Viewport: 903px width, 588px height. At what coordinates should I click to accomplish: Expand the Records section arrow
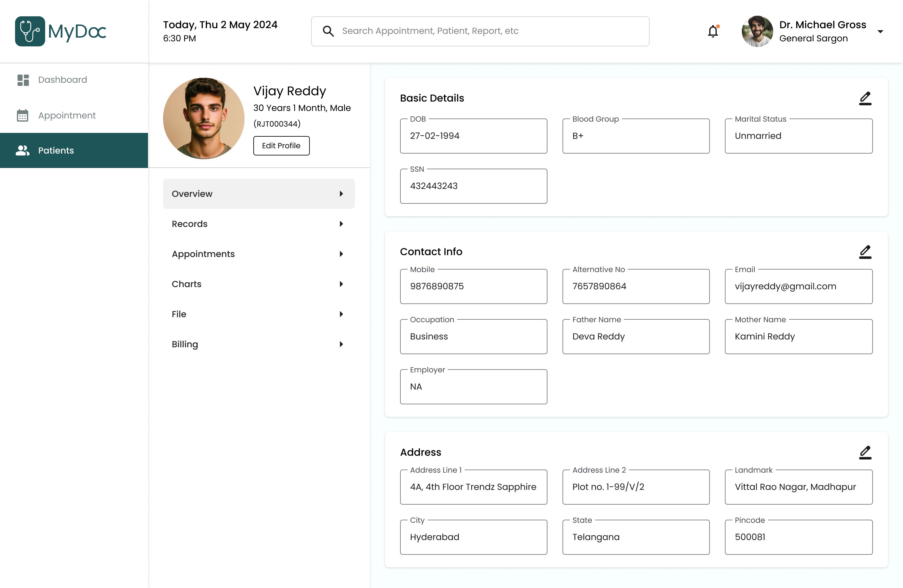pyautogui.click(x=341, y=224)
